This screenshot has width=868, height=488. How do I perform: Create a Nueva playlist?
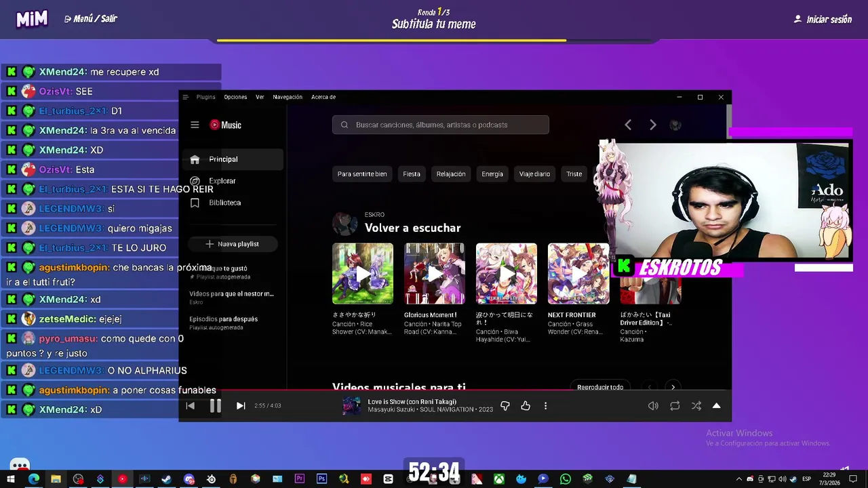point(233,244)
